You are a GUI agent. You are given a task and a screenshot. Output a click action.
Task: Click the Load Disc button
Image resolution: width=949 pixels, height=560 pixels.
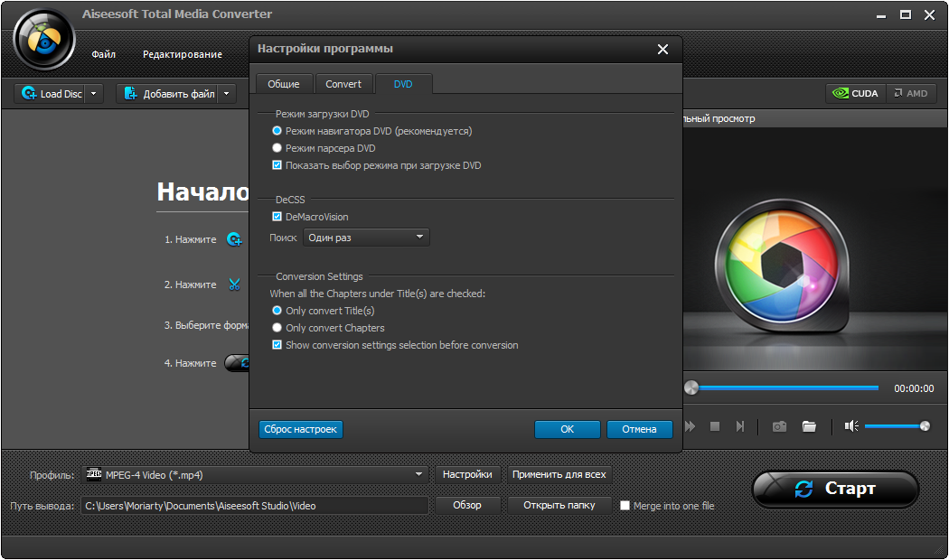(x=52, y=93)
